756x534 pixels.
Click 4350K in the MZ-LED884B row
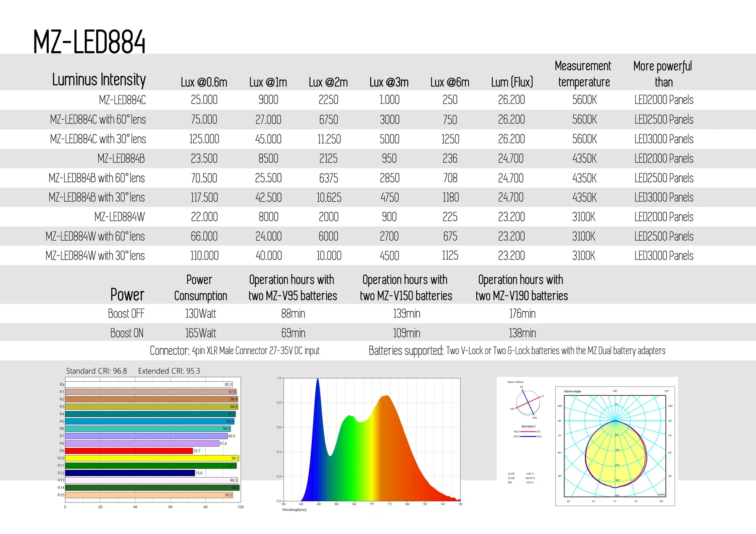pos(585,158)
